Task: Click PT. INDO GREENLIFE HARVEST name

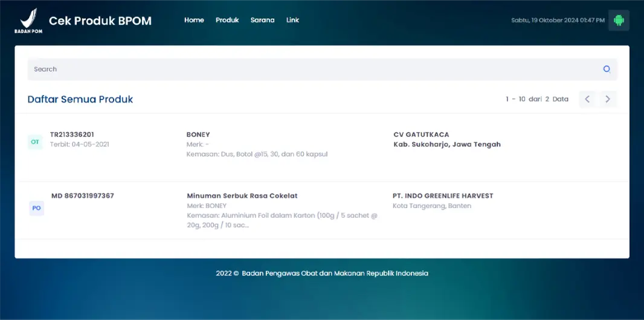Action: pos(443,196)
